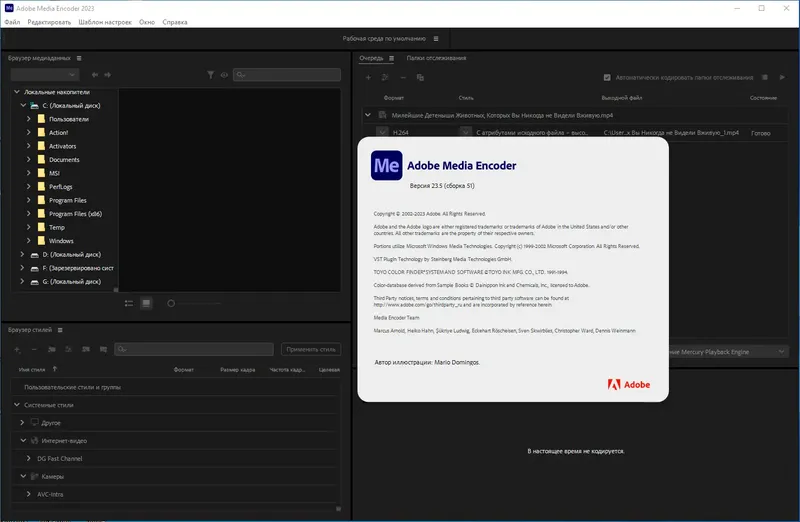Click the preset settings icon
800x522 pixels.
point(68,350)
